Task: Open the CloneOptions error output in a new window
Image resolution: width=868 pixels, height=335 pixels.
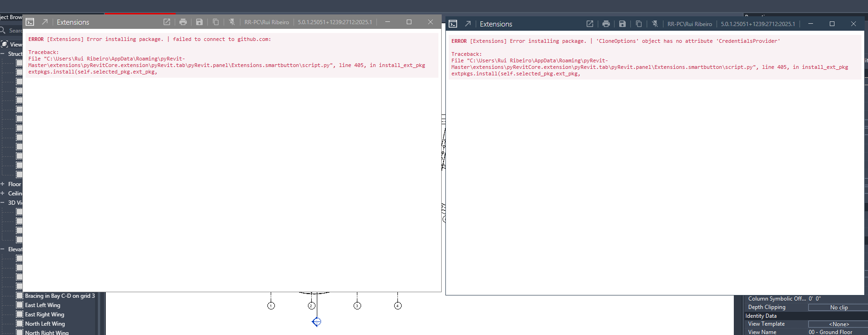Action: [x=590, y=24]
